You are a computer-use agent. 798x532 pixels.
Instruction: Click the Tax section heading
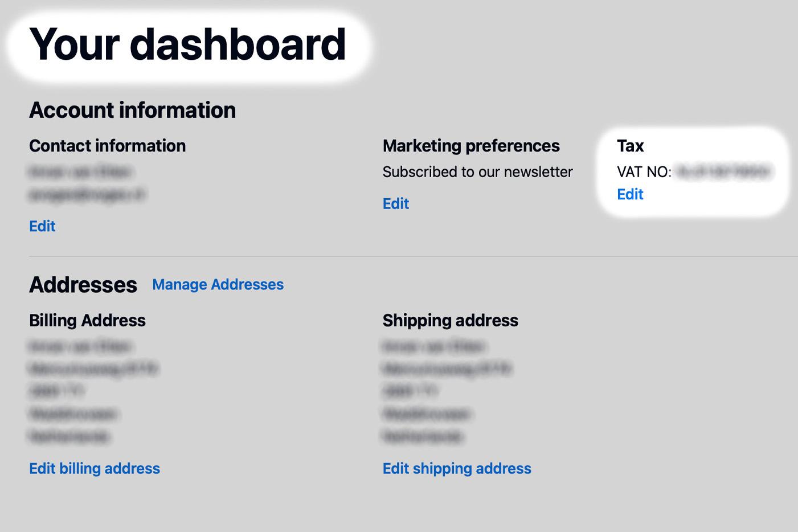click(x=630, y=146)
